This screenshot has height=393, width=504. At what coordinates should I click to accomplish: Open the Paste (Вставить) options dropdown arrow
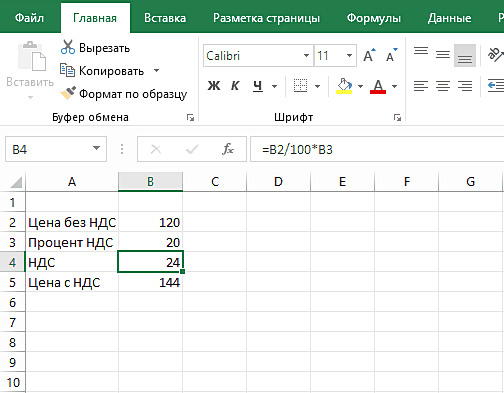tap(30, 97)
